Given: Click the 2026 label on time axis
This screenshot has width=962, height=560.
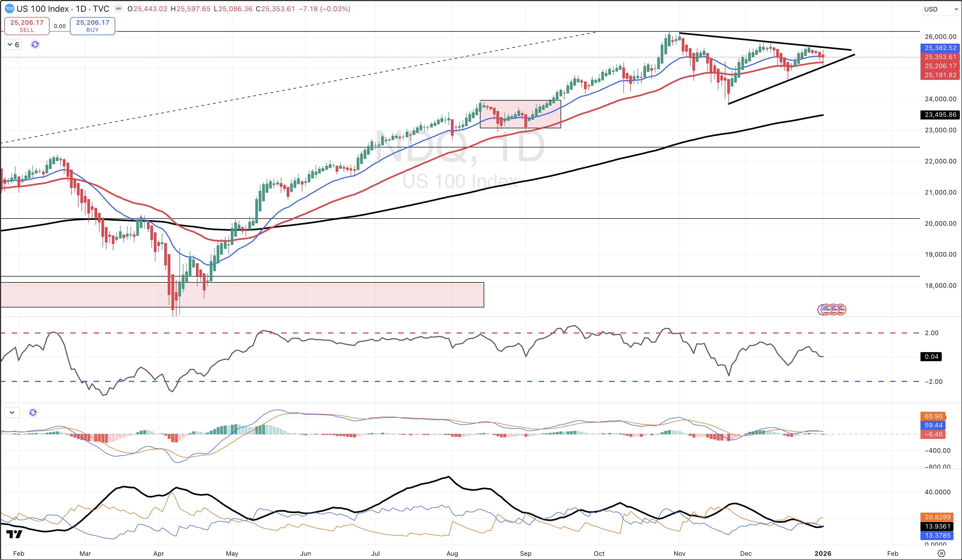Looking at the screenshot, I should pyautogui.click(x=823, y=553).
